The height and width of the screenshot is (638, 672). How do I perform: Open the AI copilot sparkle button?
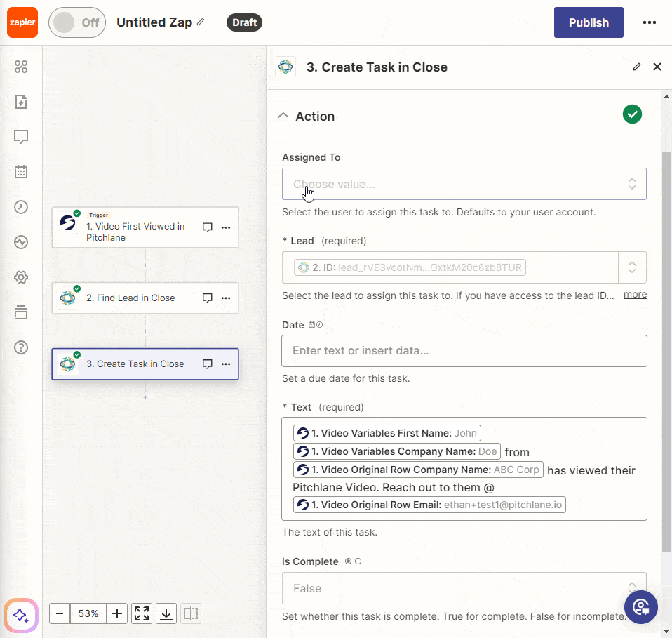tap(21, 616)
